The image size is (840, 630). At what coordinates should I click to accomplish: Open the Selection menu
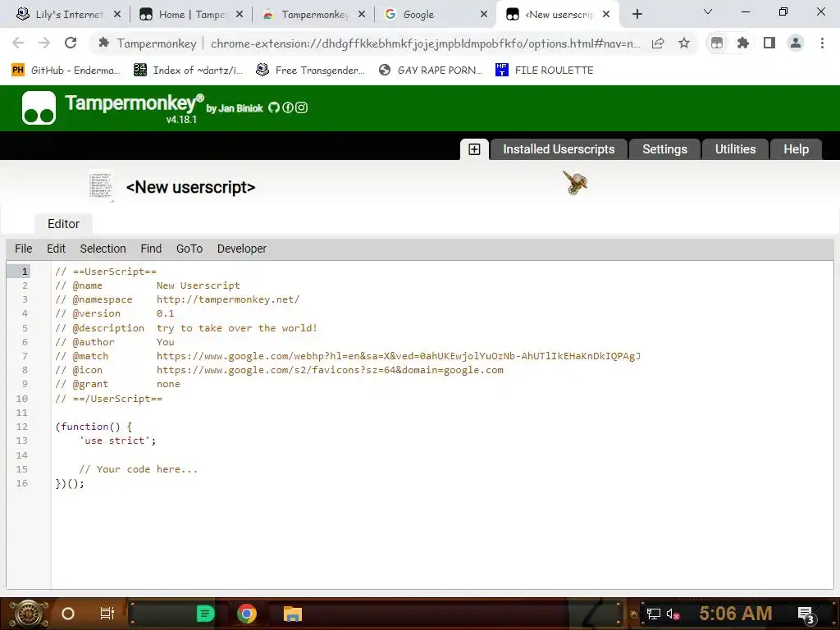click(103, 249)
